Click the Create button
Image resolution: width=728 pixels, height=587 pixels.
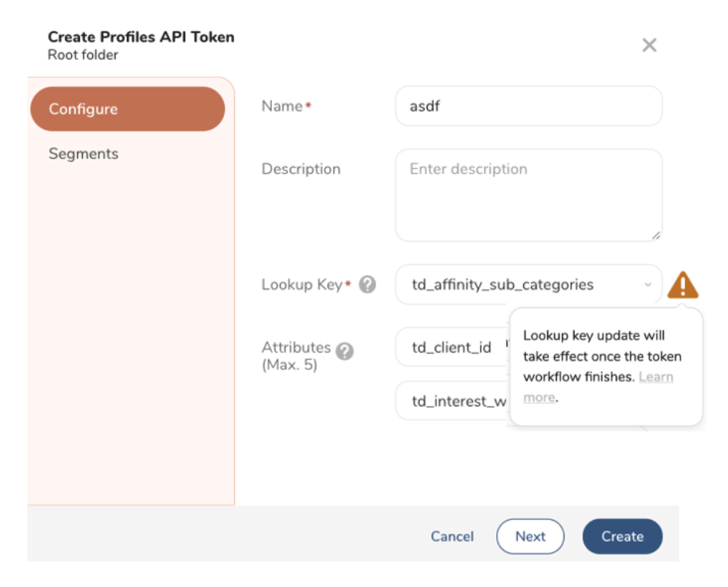(x=622, y=536)
